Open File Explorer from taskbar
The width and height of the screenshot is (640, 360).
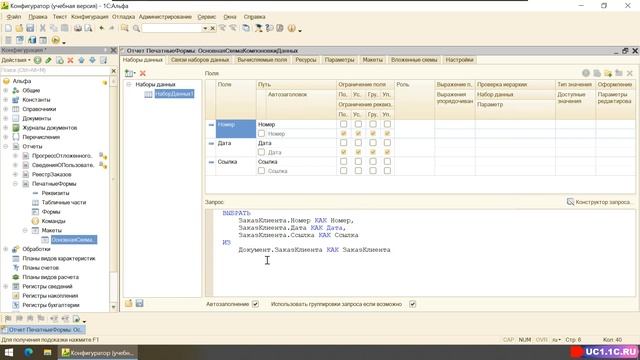pos(47,352)
